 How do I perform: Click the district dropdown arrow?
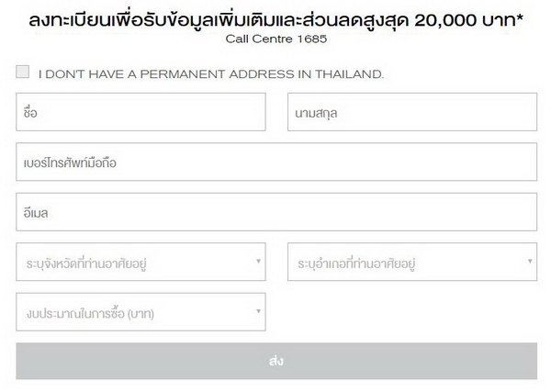[x=530, y=262]
